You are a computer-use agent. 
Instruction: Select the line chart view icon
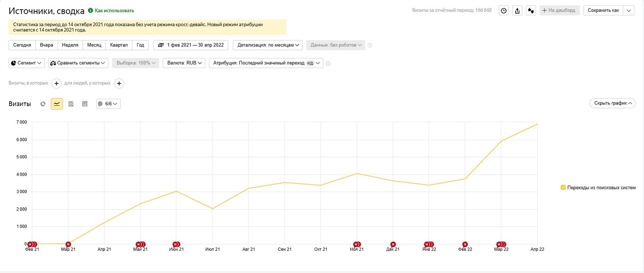pos(57,104)
